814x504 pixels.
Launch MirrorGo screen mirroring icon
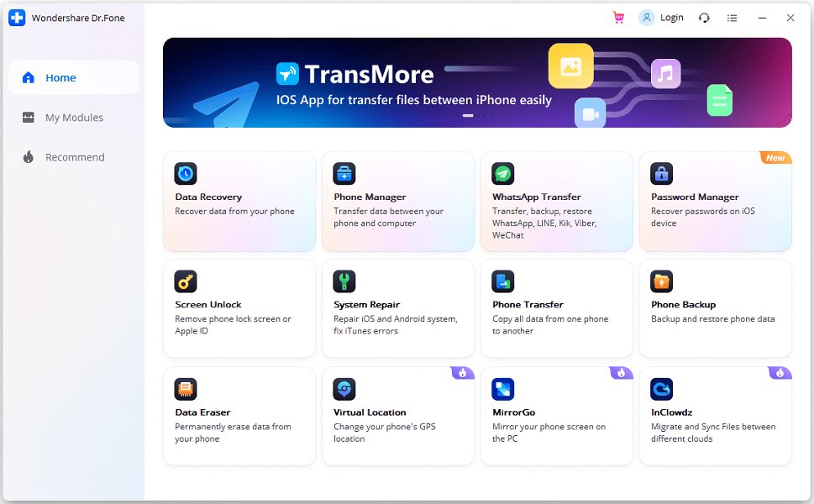502,389
